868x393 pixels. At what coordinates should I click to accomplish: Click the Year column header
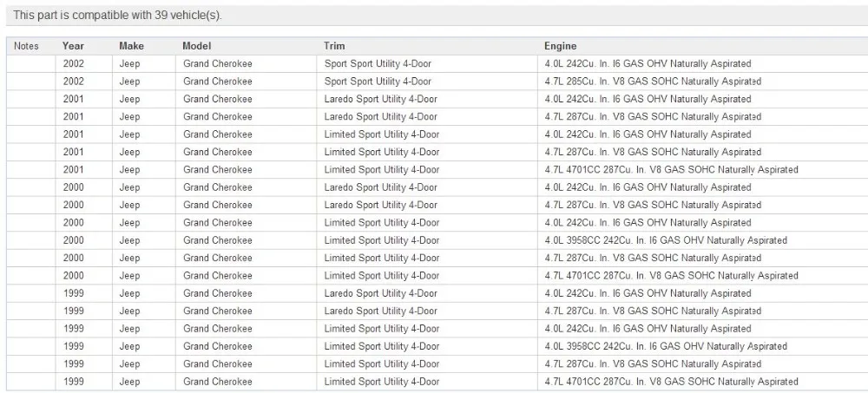click(x=73, y=46)
